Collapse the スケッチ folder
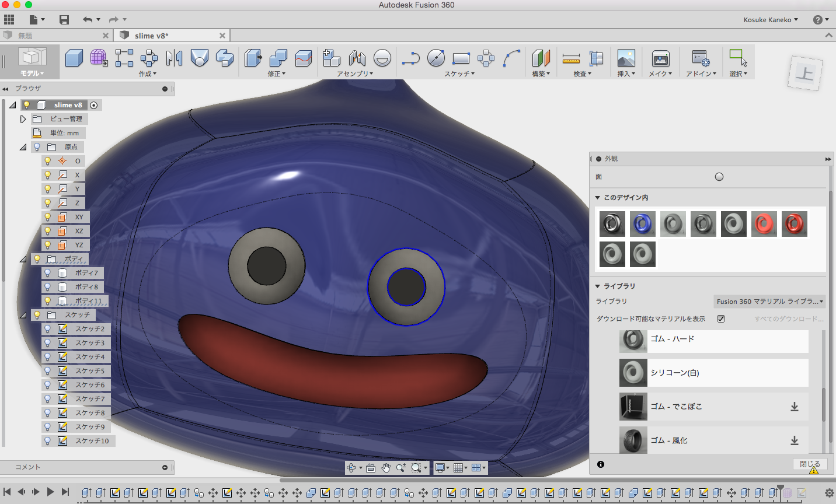 (23, 315)
